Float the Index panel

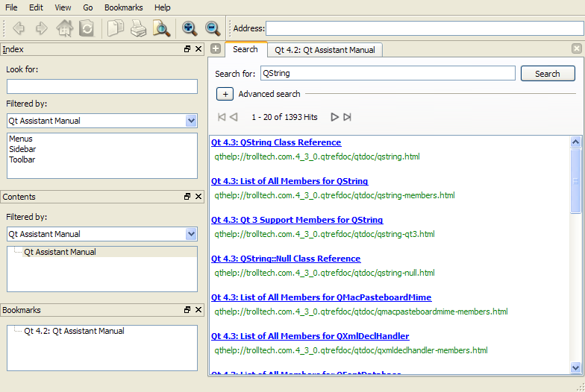(187, 49)
